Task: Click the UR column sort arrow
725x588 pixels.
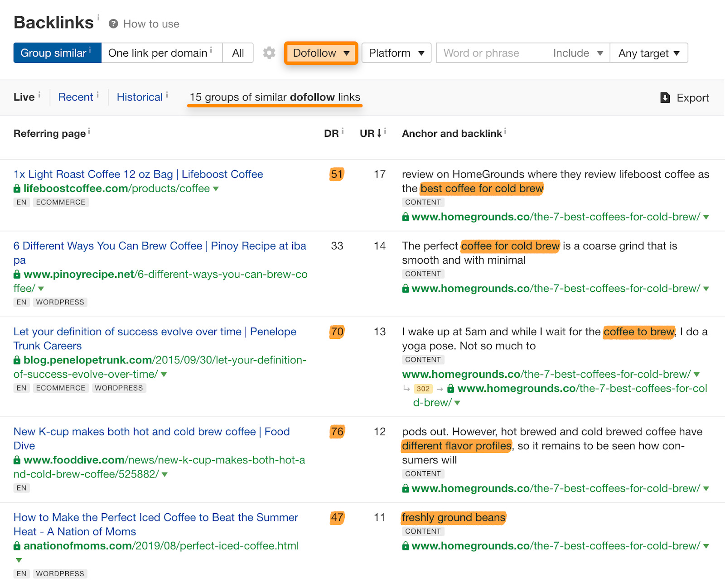Action: tap(379, 134)
